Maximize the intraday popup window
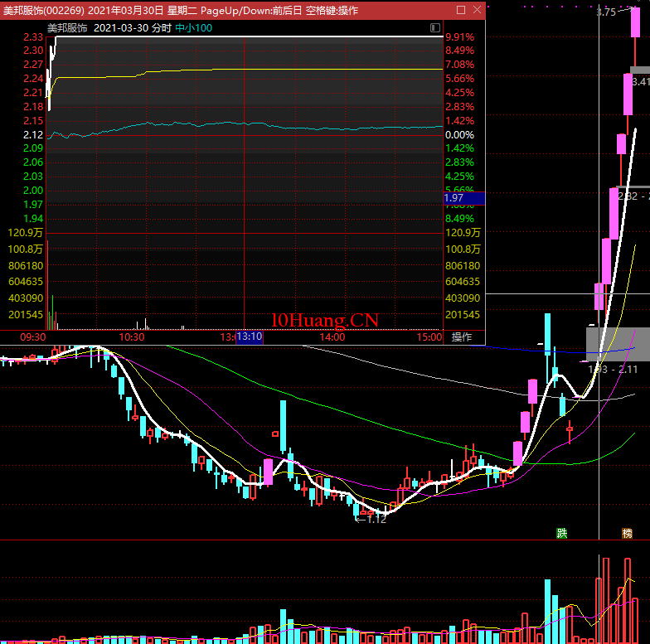Viewport: 650px width, 644px height. click(x=461, y=10)
